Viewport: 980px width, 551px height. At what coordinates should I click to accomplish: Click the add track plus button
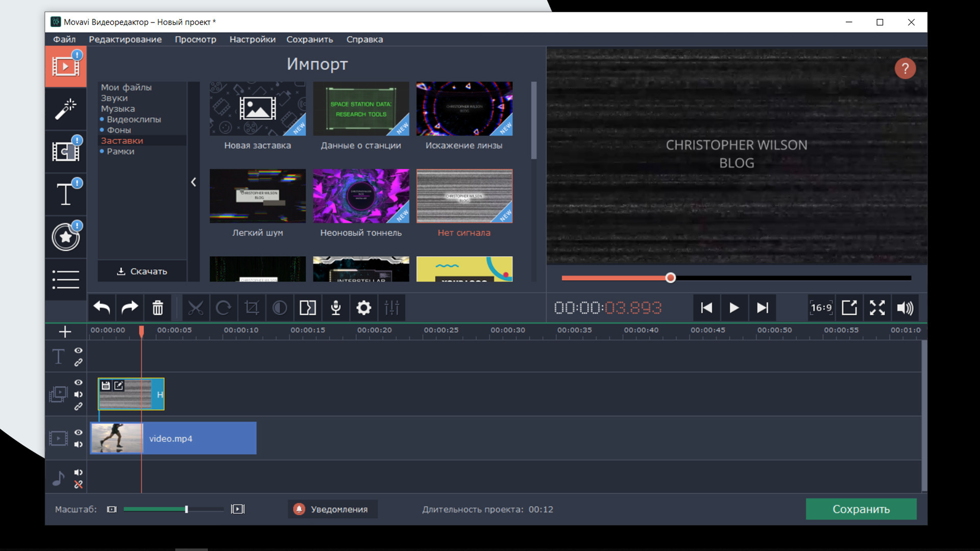(x=65, y=332)
